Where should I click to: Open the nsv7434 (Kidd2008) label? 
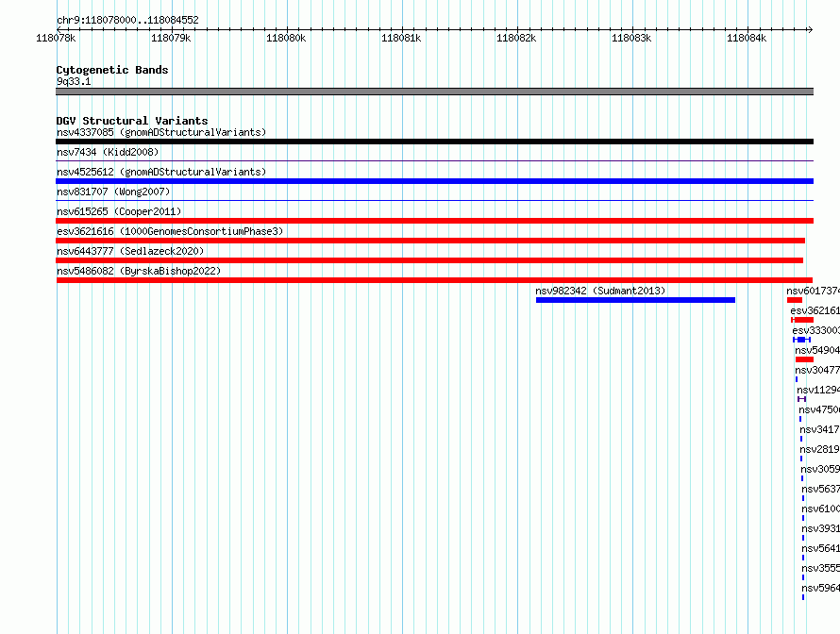pyautogui.click(x=108, y=152)
